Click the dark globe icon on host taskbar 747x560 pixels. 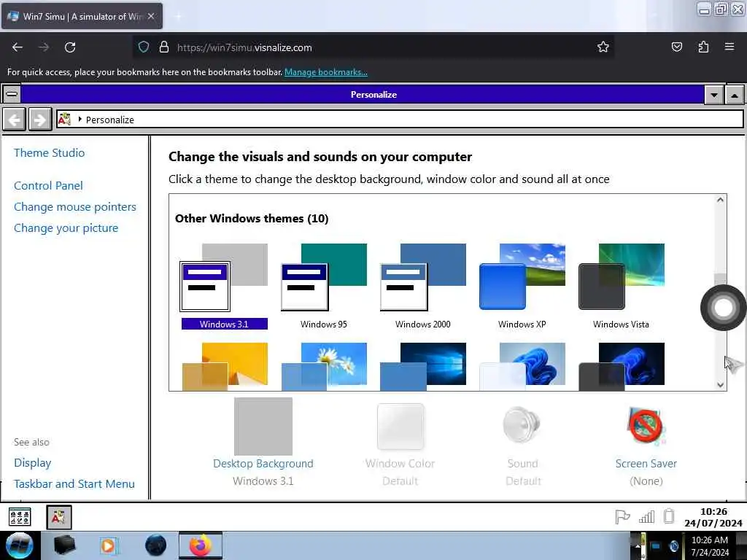(156, 545)
